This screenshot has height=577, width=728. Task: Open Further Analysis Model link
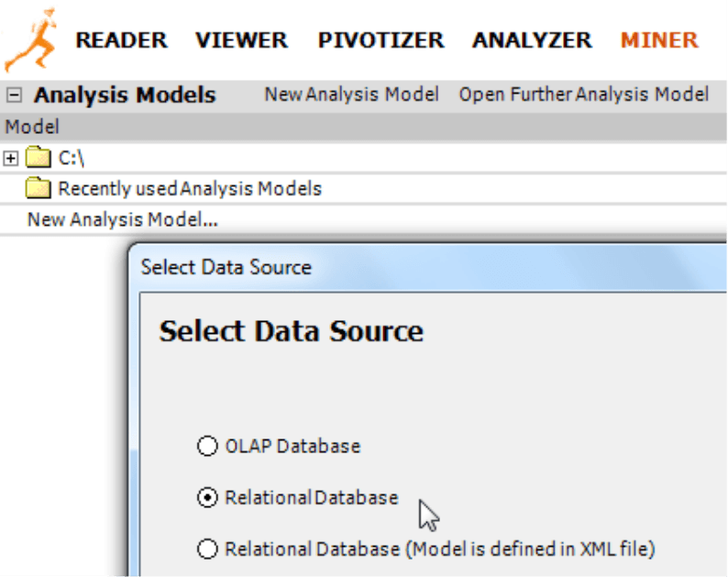tap(584, 94)
